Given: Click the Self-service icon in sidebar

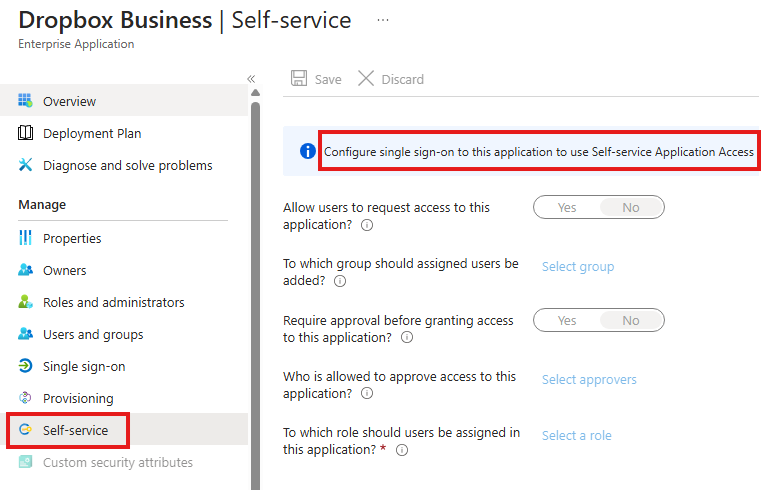Looking at the screenshot, I should 25,429.
